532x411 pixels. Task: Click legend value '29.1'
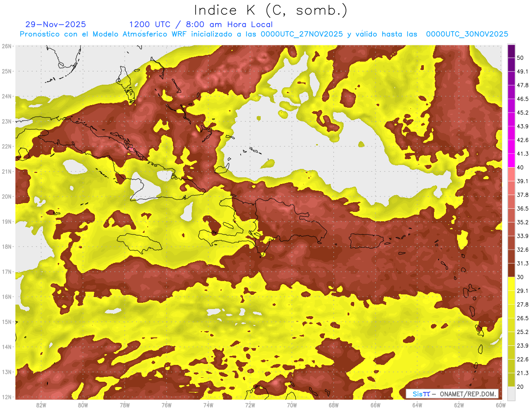(x=522, y=290)
